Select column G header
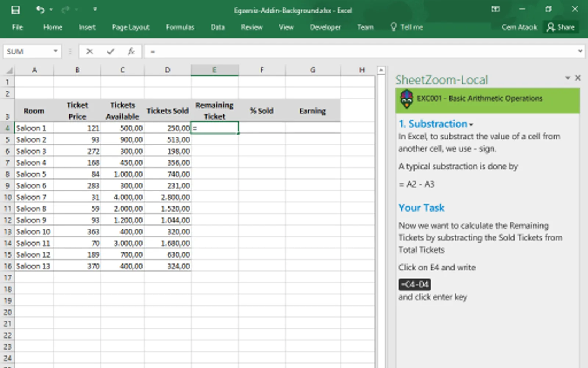This screenshot has width=588, height=368. 313,70
